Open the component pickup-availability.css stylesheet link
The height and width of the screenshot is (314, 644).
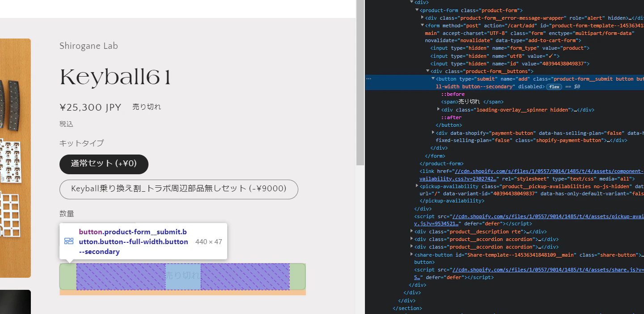pos(549,171)
